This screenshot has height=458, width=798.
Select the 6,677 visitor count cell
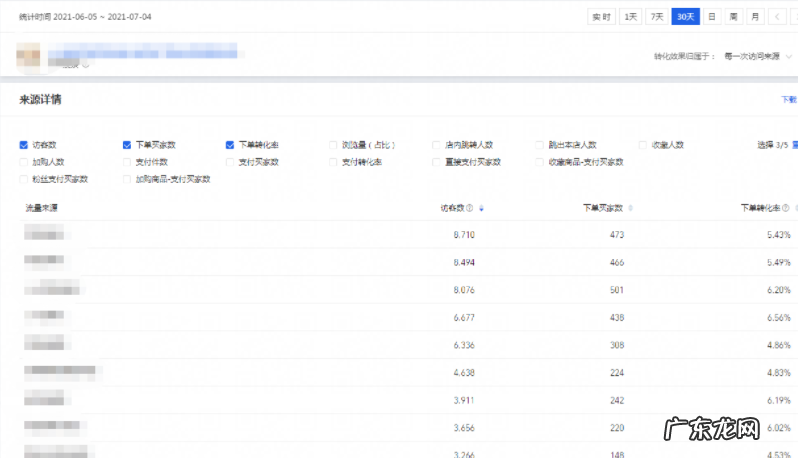click(x=464, y=318)
